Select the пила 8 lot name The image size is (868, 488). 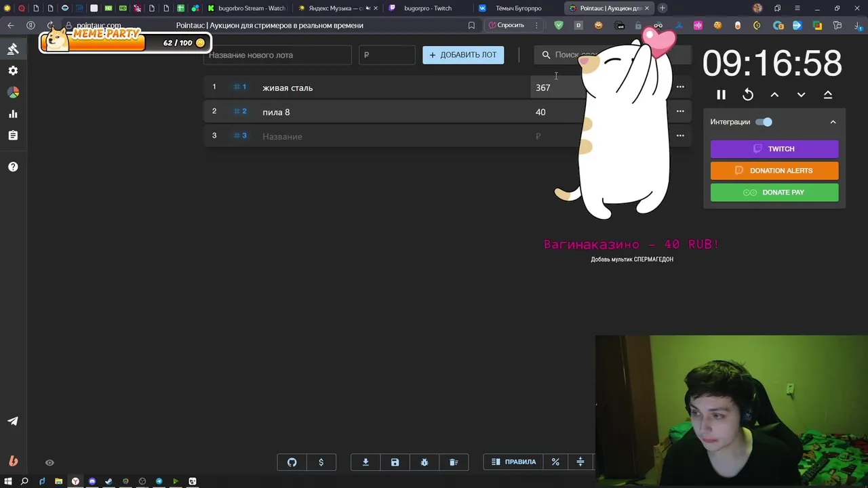click(276, 112)
